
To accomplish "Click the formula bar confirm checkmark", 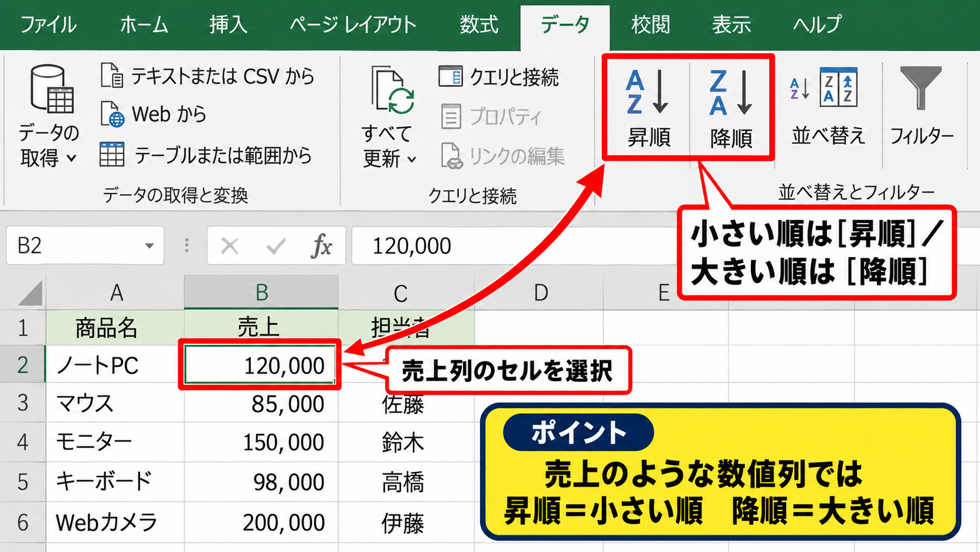I will [x=275, y=246].
